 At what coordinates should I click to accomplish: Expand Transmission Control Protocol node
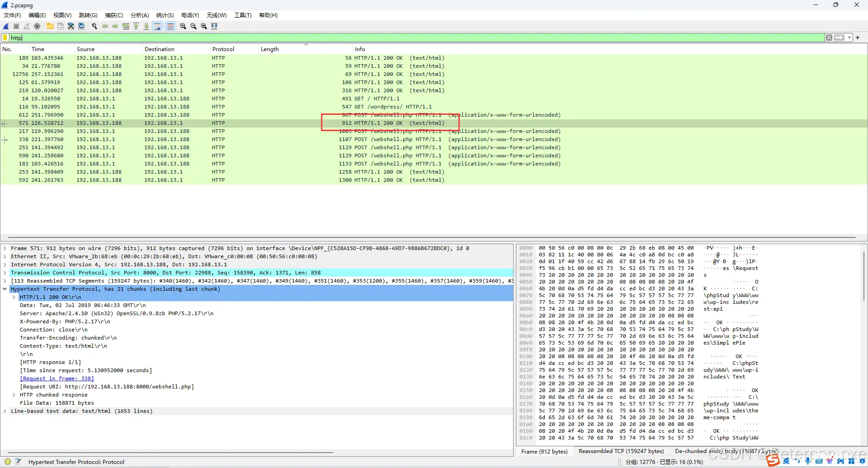pyautogui.click(x=5, y=273)
